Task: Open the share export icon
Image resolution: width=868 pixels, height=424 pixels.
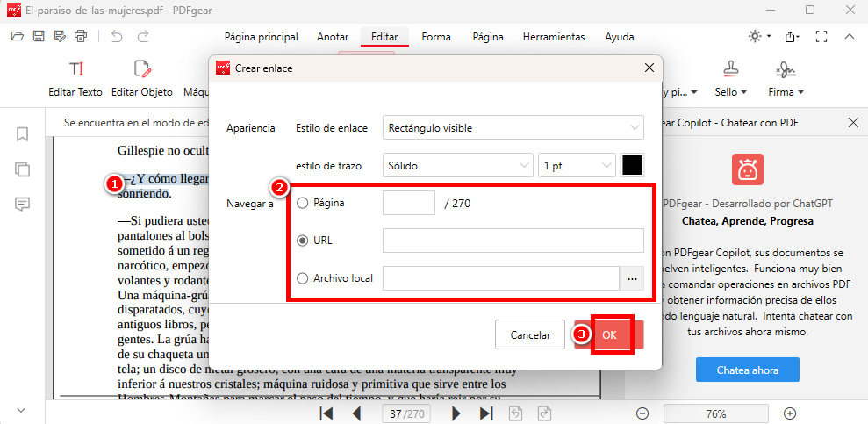Action: 790,37
